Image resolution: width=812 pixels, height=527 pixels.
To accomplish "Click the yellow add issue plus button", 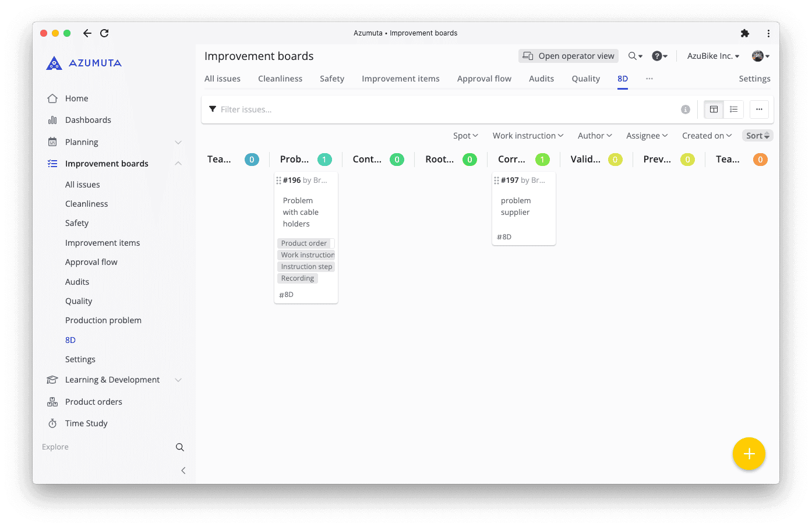I will pyautogui.click(x=749, y=454).
